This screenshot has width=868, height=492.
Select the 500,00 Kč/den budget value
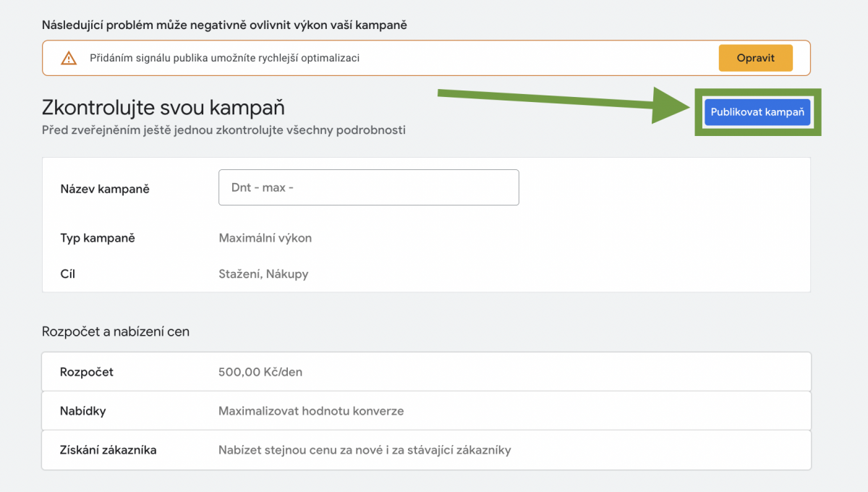coord(260,372)
